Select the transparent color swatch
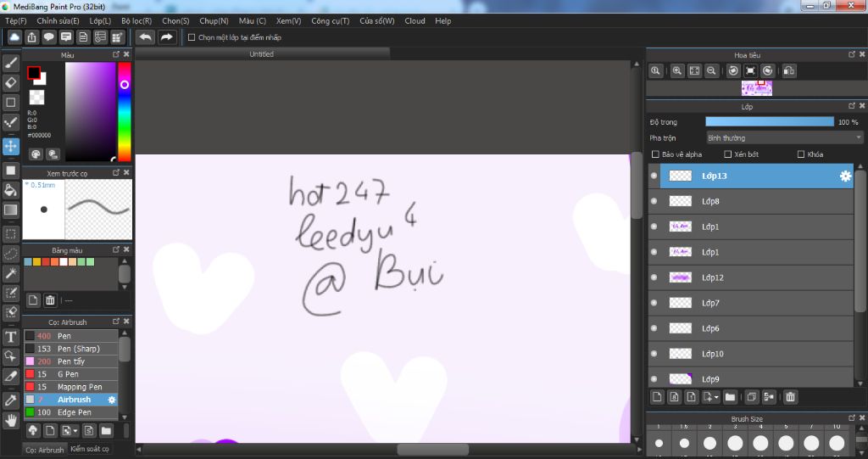The width and height of the screenshot is (868, 459). (36, 97)
